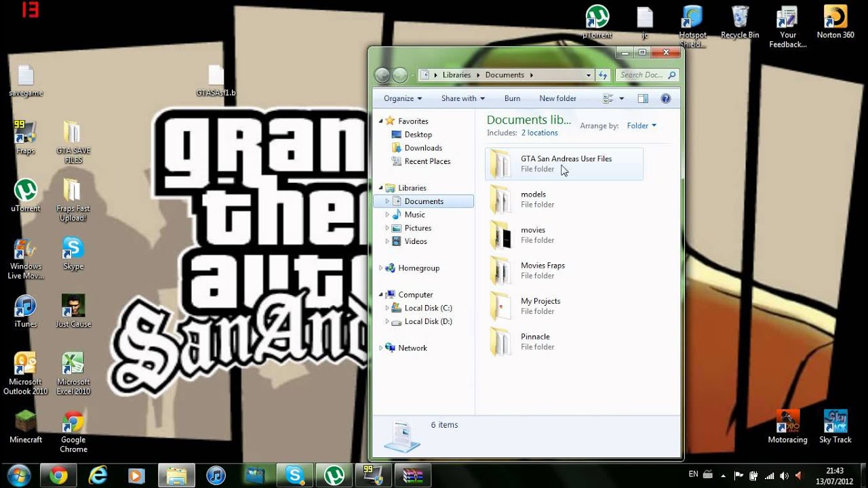Open Explorer help with the question mark

click(665, 98)
